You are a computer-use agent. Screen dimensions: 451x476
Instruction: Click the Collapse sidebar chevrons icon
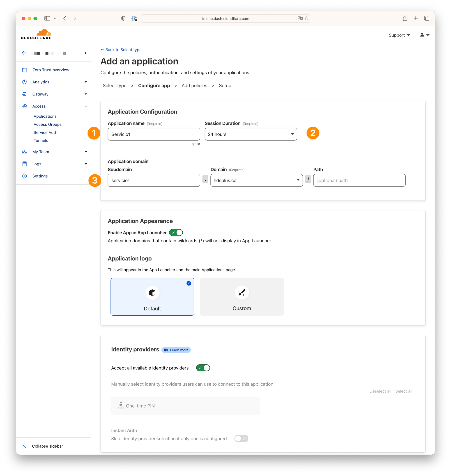24,446
